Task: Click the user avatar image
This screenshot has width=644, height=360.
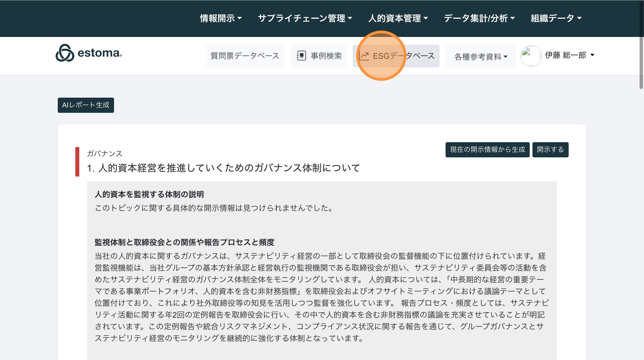Action: [531, 56]
